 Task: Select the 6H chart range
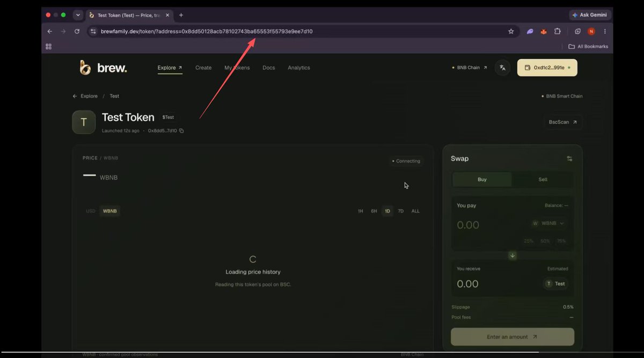click(374, 211)
